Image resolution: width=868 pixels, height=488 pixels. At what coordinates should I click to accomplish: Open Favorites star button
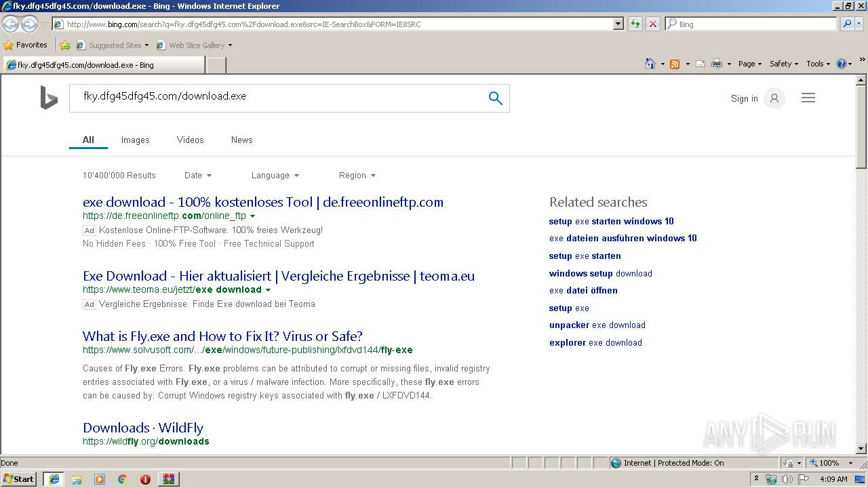26,45
